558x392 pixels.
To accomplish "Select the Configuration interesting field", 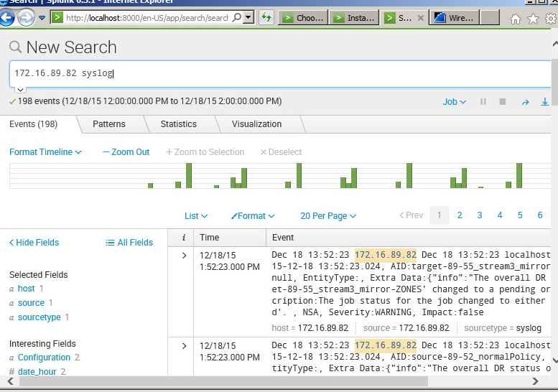I will pyautogui.click(x=44, y=358).
